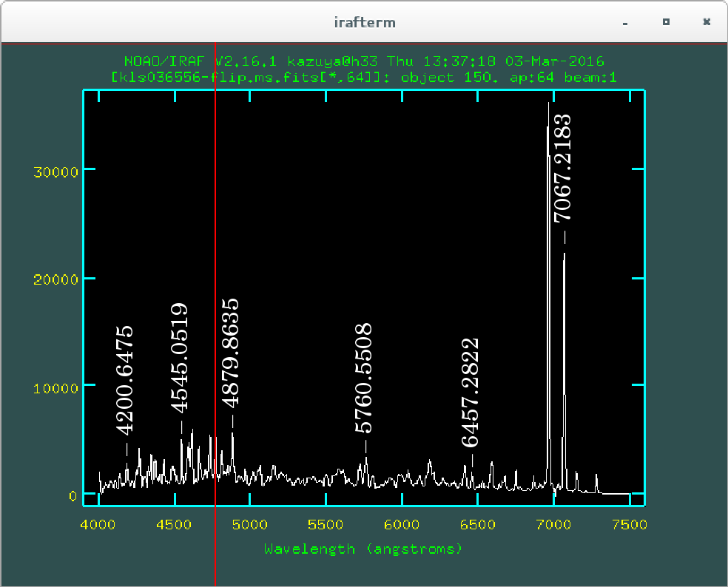728x587 pixels.
Task: Click the 7000 x-axis value
Action: pos(553,525)
